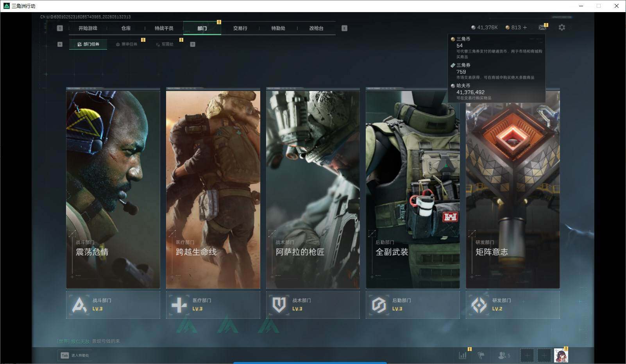Click the Q key hint beside 开始游戏

pyautogui.click(x=60, y=28)
